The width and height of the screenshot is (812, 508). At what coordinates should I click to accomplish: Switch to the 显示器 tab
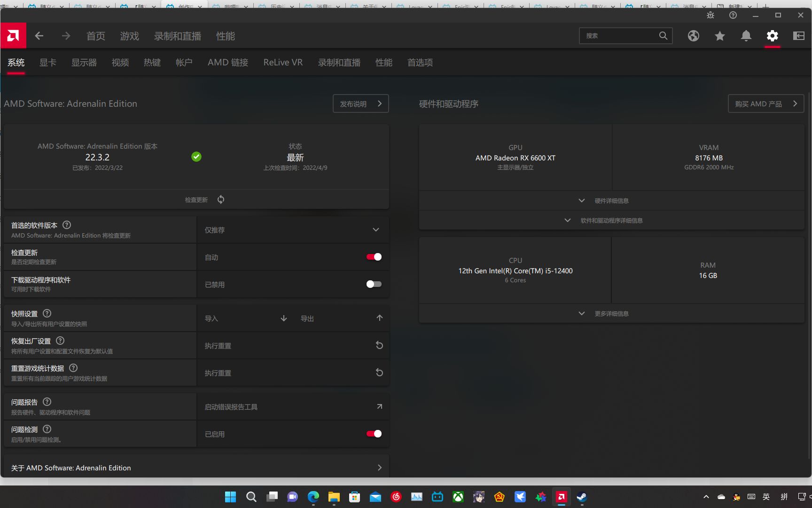tap(84, 63)
